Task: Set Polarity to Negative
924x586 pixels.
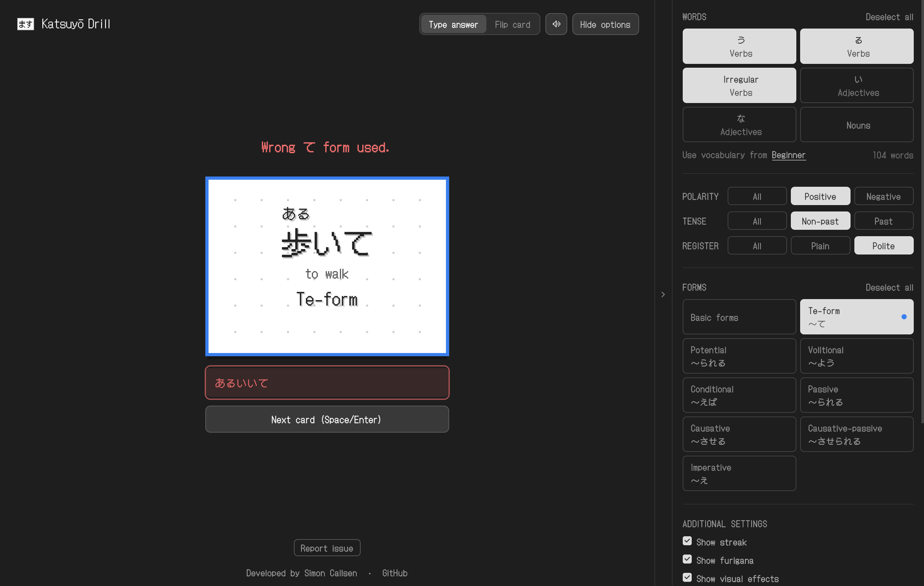Action: tap(883, 196)
